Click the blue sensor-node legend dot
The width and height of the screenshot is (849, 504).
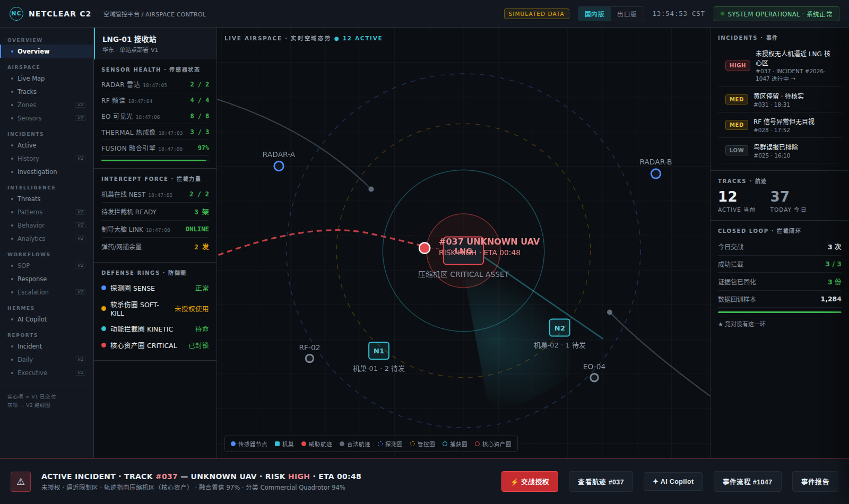click(233, 444)
